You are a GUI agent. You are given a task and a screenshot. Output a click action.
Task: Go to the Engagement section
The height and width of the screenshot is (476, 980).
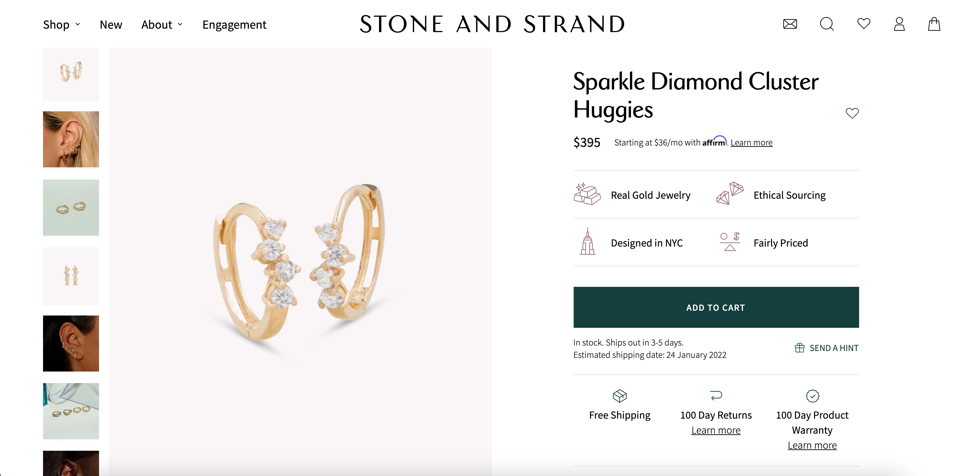click(x=234, y=25)
